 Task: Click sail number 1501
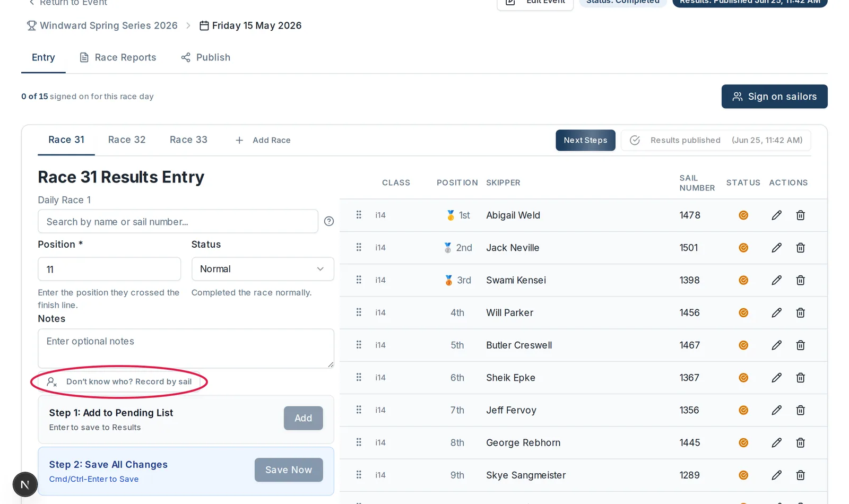(x=689, y=248)
